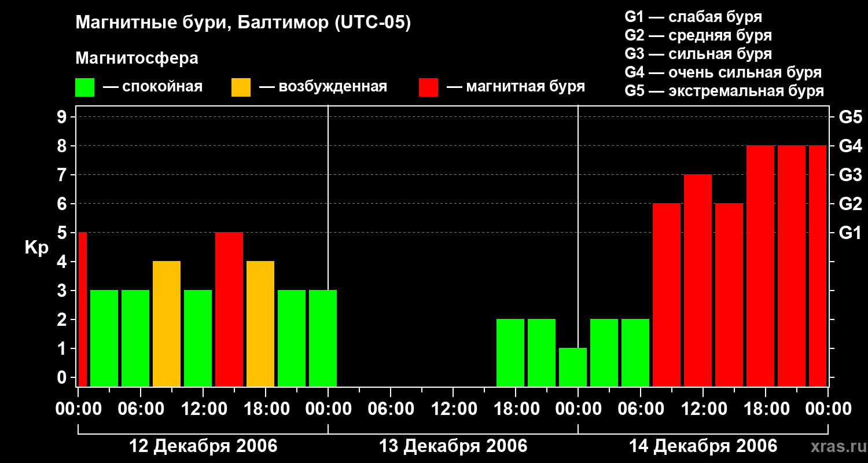
Task: Click the thin red bar starting 12 December
Action: click(82, 309)
